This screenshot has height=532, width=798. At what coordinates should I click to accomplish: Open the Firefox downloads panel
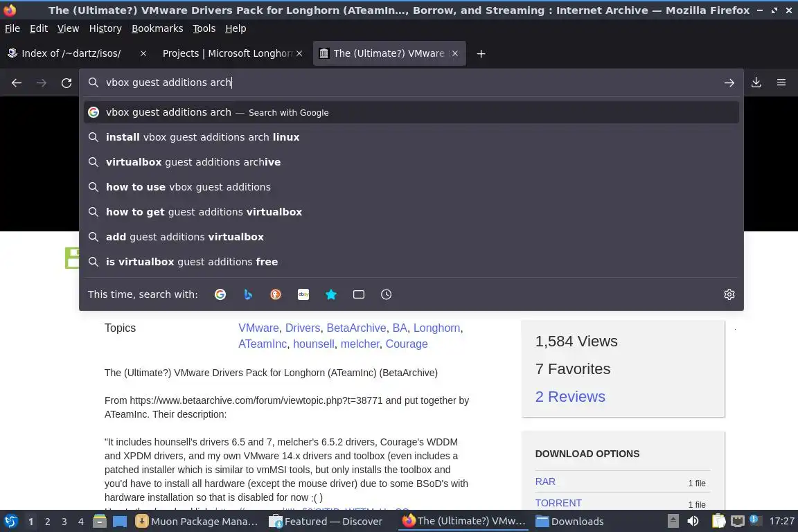click(756, 82)
